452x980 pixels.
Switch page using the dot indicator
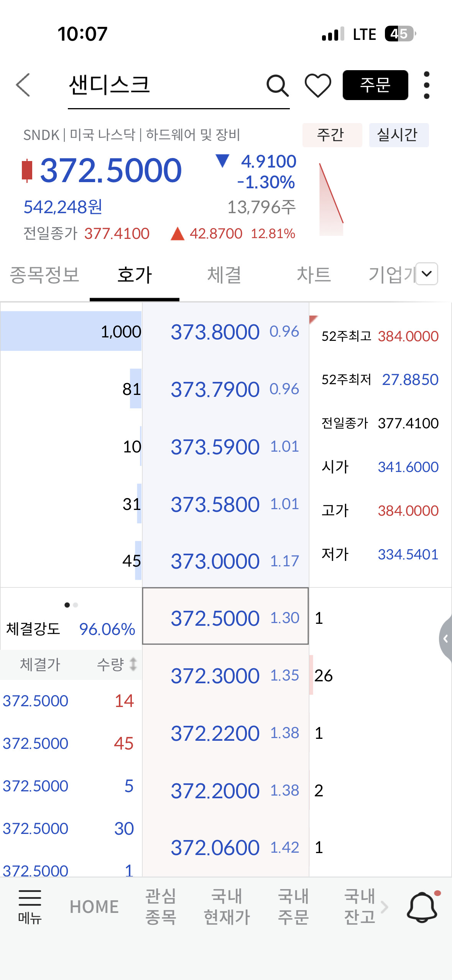(x=71, y=605)
